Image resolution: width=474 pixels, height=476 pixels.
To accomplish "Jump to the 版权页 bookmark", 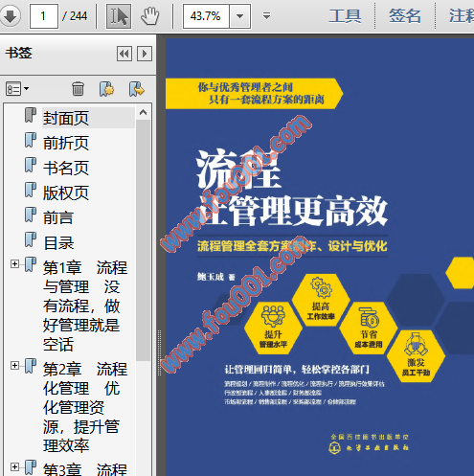I will pos(66,193).
